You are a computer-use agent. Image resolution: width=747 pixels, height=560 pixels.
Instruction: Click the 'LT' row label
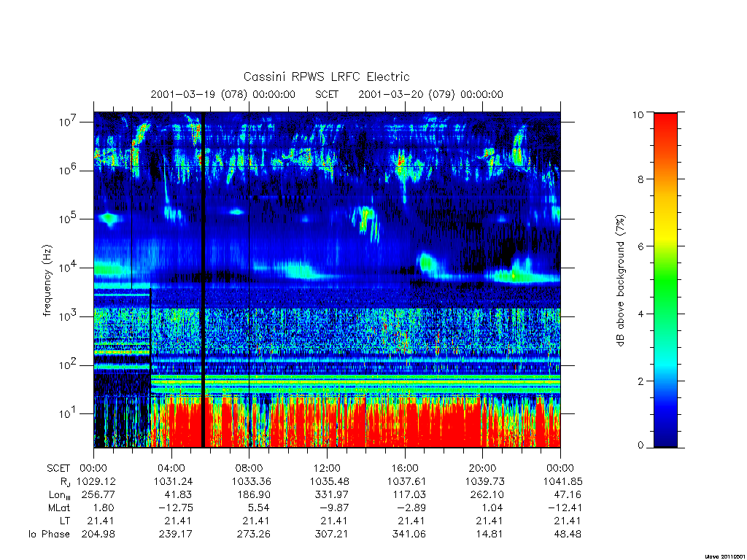tap(65, 521)
